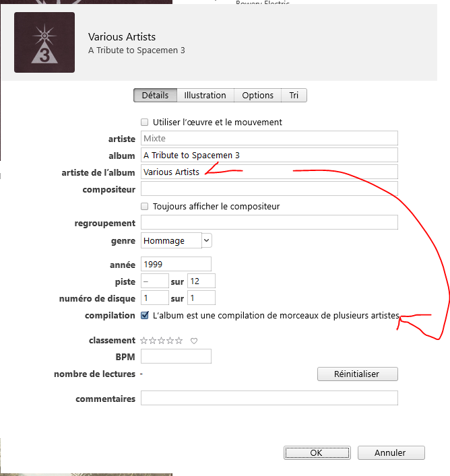The height and width of the screenshot is (476, 450).
Task: Cancel with the Annuler button
Action: (391, 452)
